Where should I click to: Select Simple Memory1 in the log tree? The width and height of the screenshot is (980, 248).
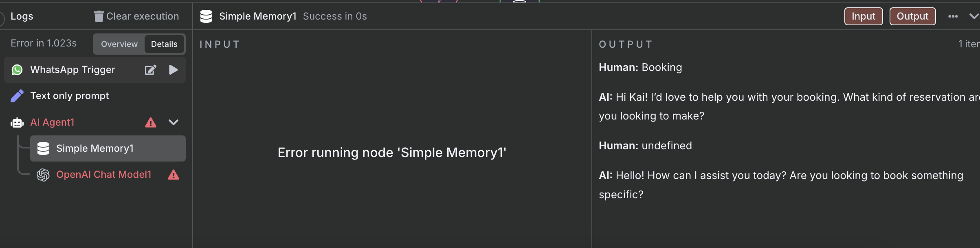[x=108, y=148]
